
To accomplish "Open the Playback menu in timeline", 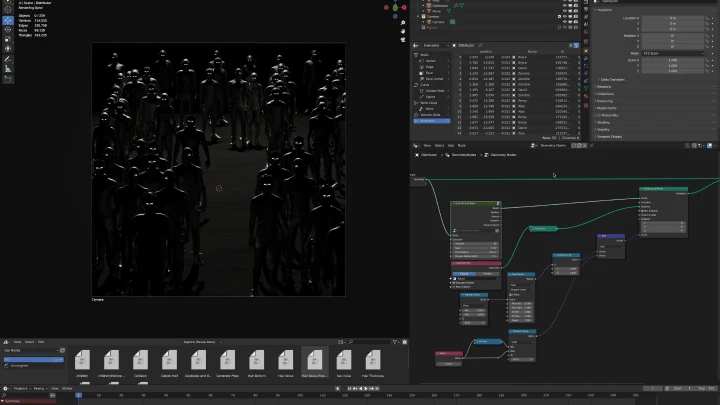I will click(23, 387).
